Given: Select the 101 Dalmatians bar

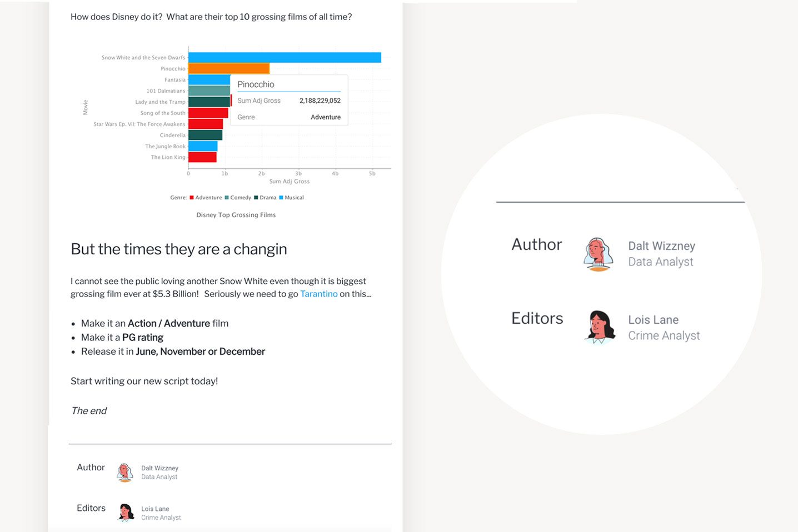Looking at the screenshot, I should [209, 91].
